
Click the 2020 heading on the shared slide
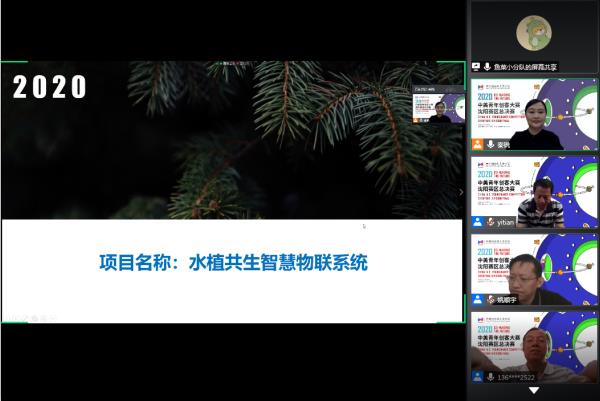pyautogui.click(x=50, y=88)
